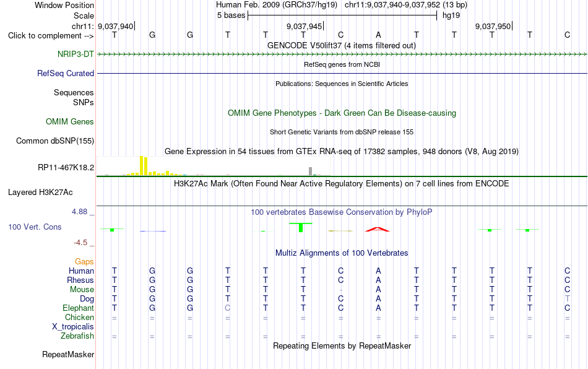588x369 pixels.
Task: Click the light C in Elephant row
Action: click(228, 308)
